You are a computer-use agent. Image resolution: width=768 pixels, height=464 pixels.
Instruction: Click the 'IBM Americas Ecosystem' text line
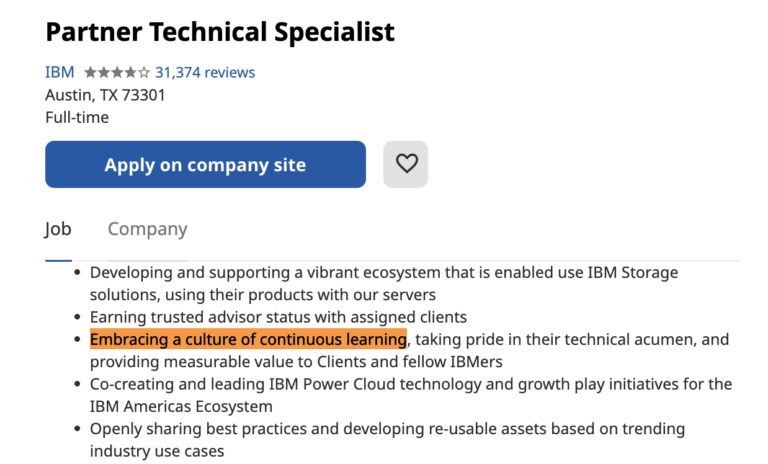point(181,406)
